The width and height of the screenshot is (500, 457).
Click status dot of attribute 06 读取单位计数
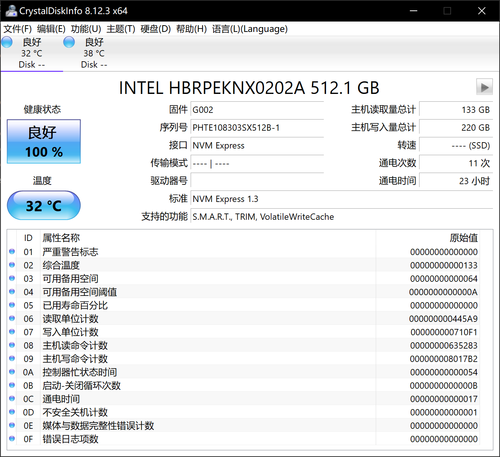pyautogui.click(x=12, y=318)
